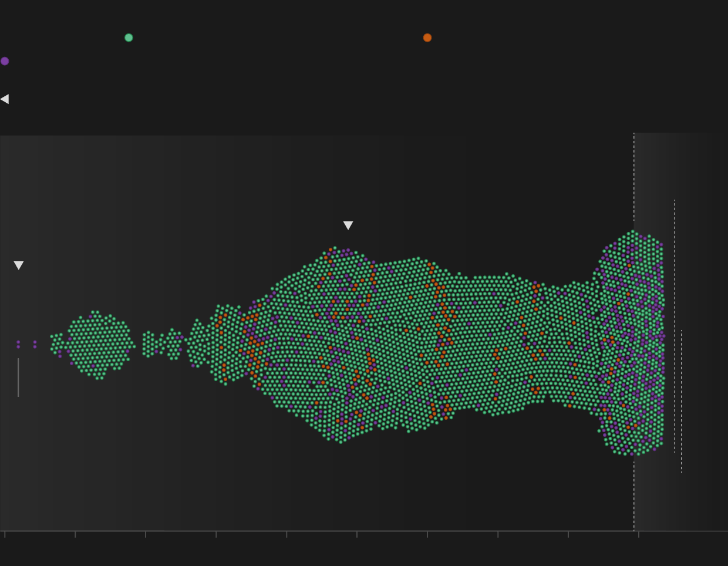Image resolution: width=728 pixels, height=566 pixels.
Task: Click the rightmost x-axis tick mark
Action: point(639,534)
